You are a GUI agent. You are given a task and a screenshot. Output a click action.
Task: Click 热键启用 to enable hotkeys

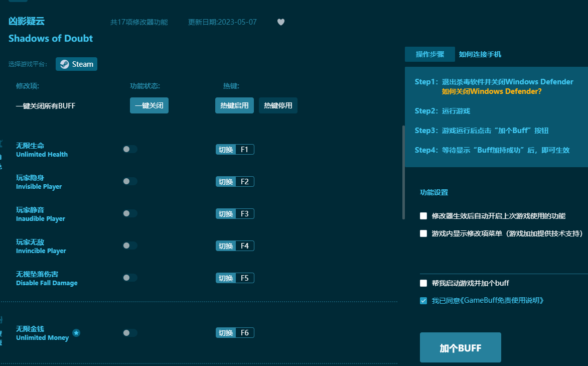pos(235,105)
